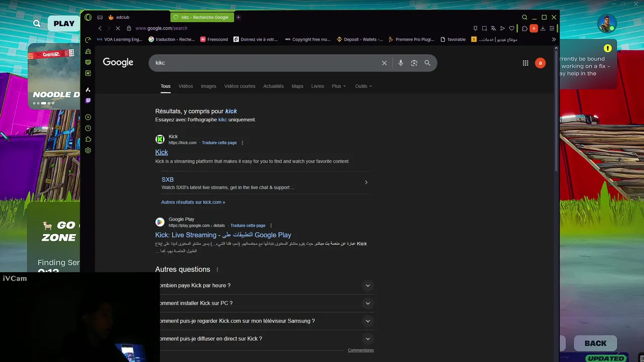
Task: Show more bookmarks with double chevron
Action: (553, 39)
